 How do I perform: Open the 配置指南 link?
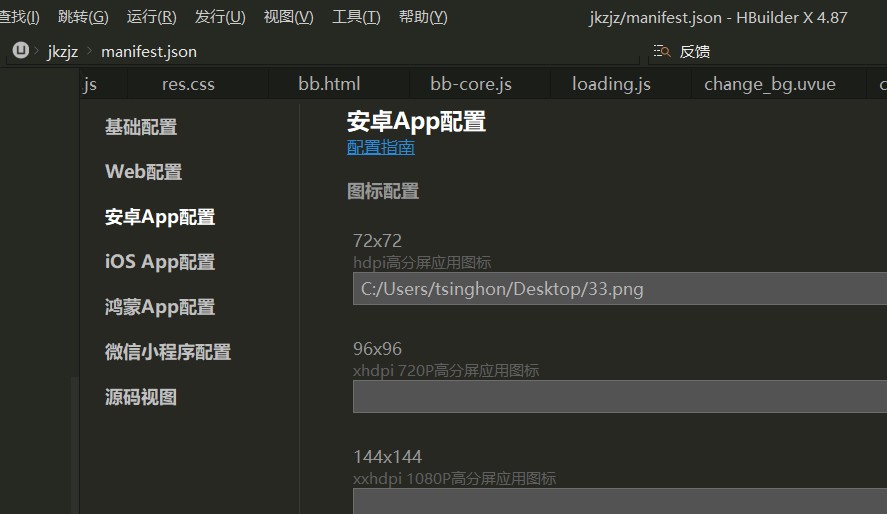tap(380, 148)
